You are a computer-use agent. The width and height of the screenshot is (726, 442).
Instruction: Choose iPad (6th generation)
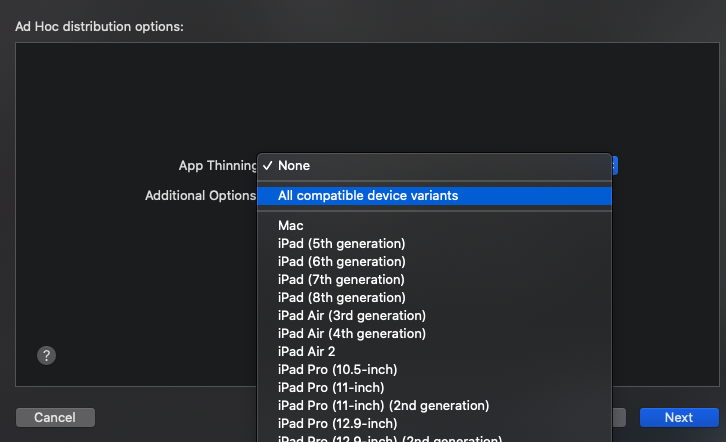tap(434, 262)
